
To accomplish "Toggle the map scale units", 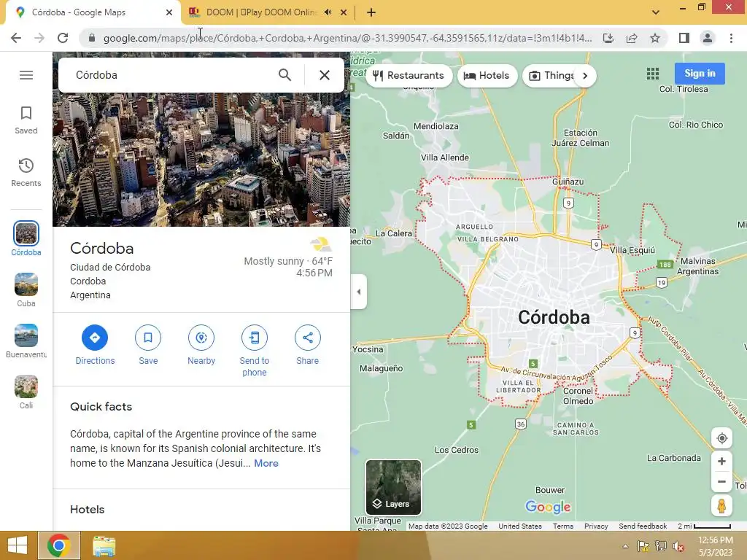I will (x=704, y=526).
